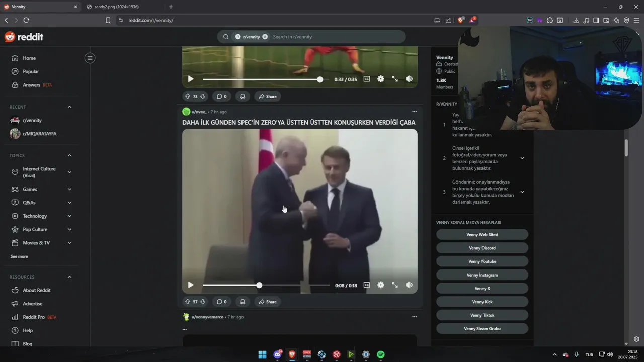Mute the second video volume
Image resolution: width=644 pixels, height=362 pixels.
(409, 285)
